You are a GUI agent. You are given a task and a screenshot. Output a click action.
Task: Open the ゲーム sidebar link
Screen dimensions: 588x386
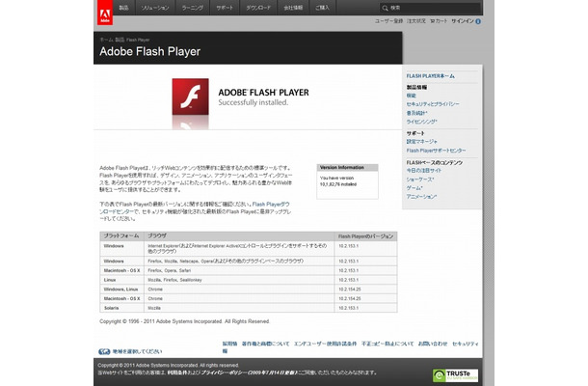[x=414, y=188]
